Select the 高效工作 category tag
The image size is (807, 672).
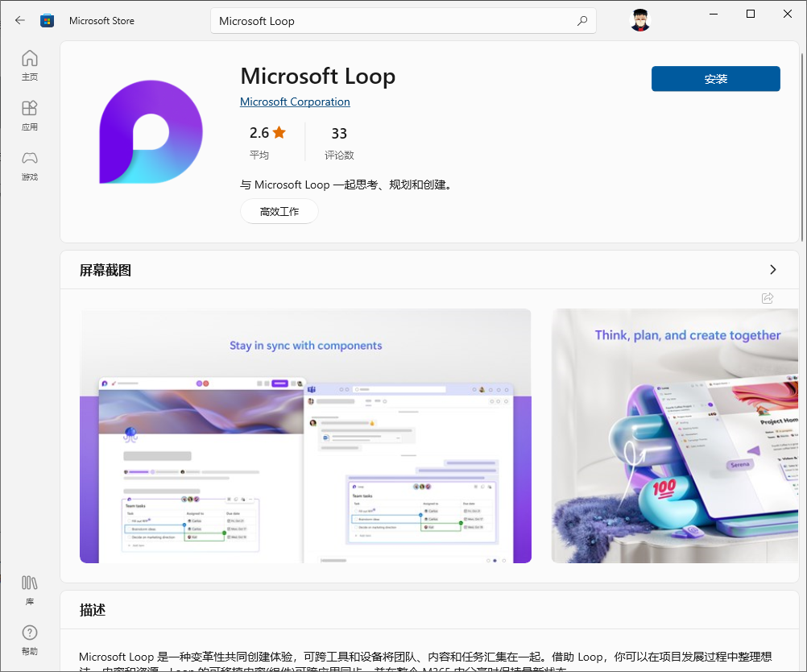pos(279,210)
